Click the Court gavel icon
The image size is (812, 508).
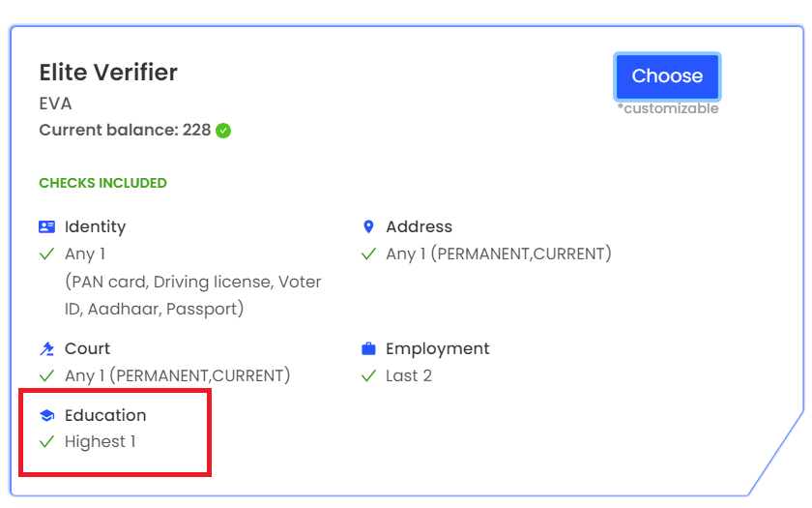pos(47,349)
